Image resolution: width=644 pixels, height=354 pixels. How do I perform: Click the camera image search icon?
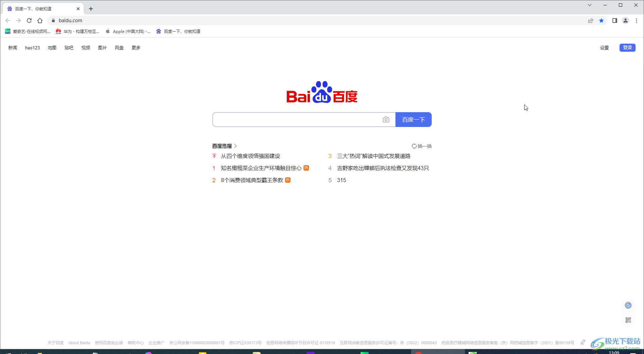coord(386,120)
